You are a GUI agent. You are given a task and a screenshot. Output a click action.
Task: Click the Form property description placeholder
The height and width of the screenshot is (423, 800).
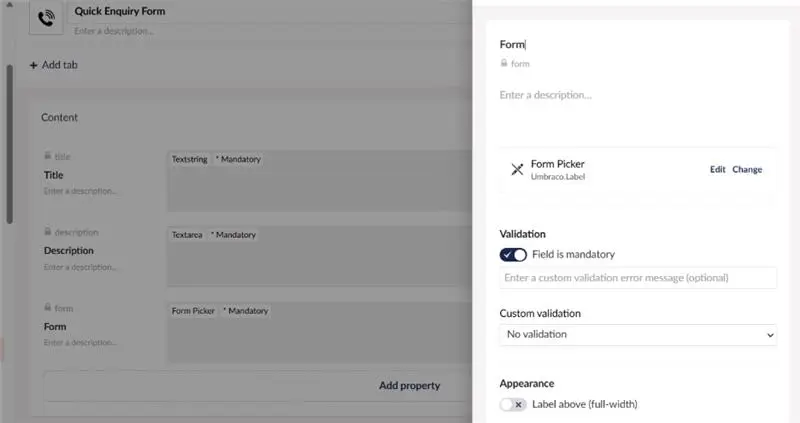80,342
